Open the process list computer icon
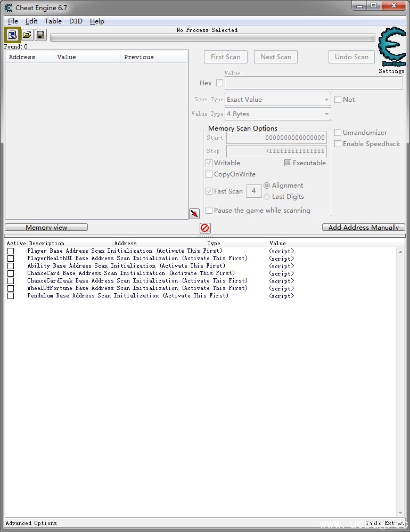The width and height of the screenshot is (410, 532). click(13, 35)
